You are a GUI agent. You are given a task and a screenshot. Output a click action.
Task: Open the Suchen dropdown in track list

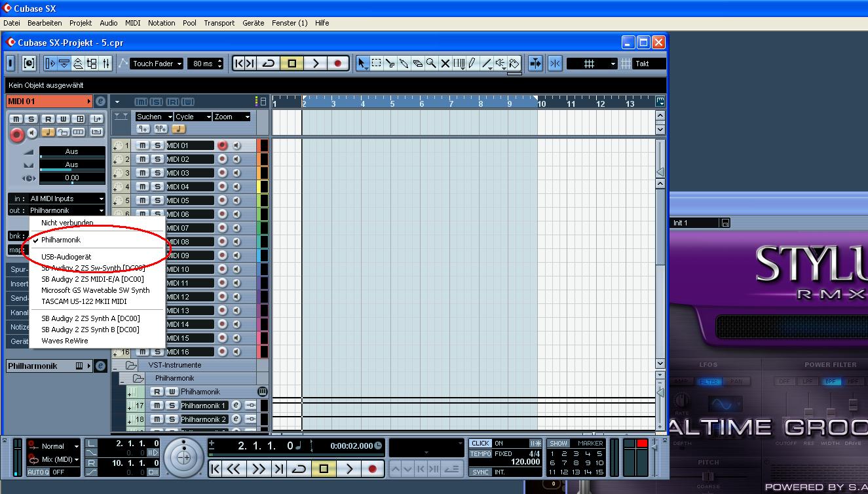154,117
